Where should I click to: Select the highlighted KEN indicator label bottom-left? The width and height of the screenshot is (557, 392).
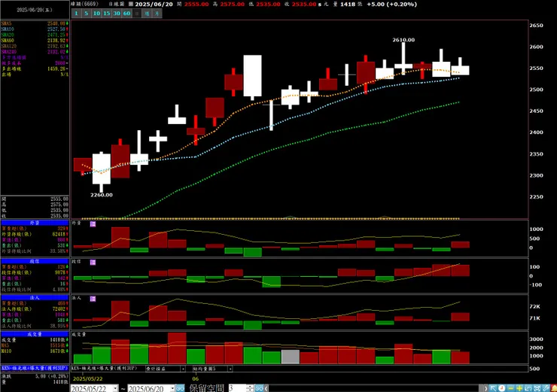click(x=35, y=368)
